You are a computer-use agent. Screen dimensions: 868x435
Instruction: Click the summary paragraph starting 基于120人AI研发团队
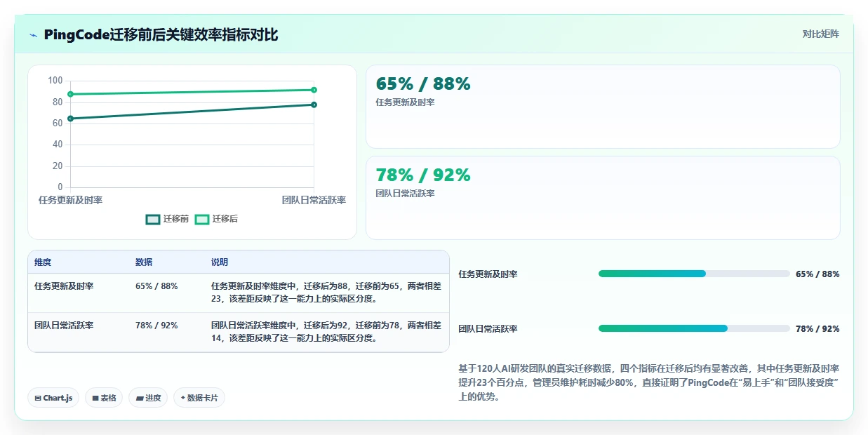point(649,382)
